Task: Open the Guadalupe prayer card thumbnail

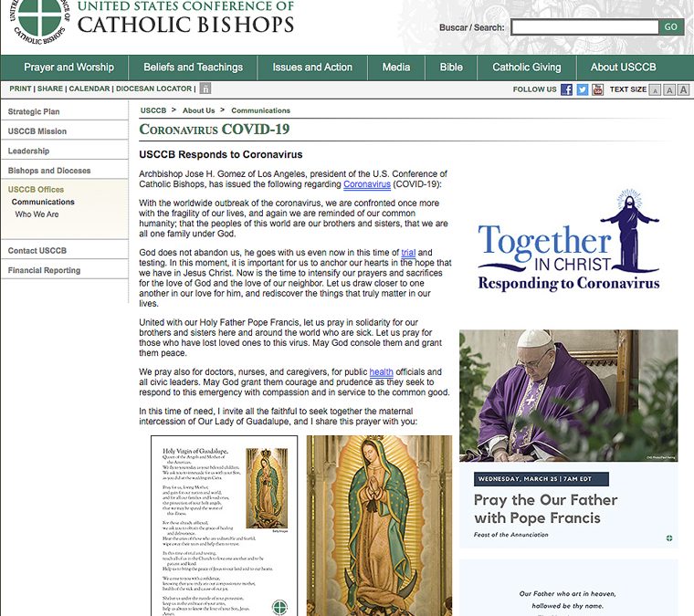Action: click(224, 526)
